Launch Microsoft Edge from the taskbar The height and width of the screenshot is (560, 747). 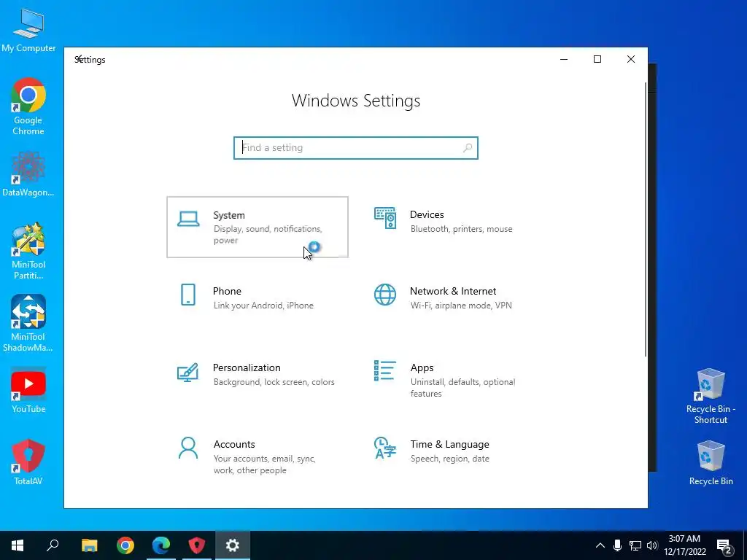(161, 545)
